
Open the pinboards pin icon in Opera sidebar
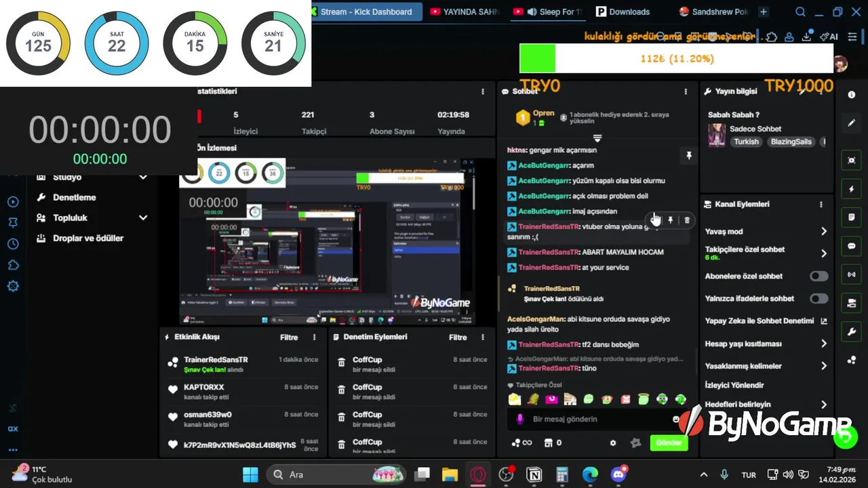tap(13, 222)
